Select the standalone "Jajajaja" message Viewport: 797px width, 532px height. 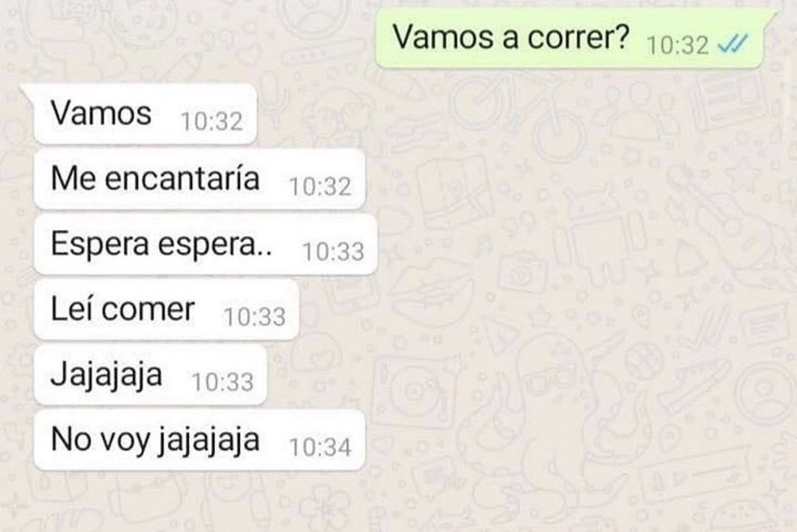(x=150, y=375)
